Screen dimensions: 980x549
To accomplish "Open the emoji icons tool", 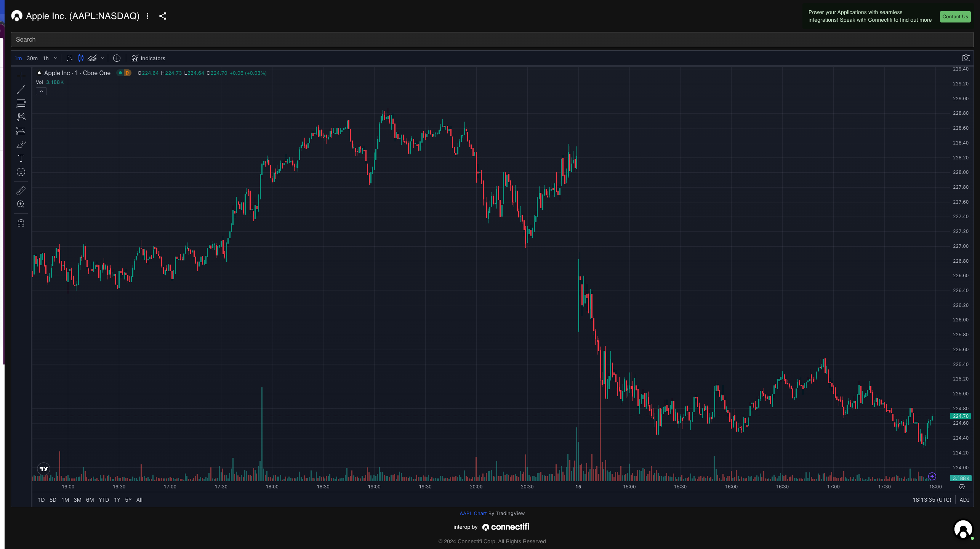I will 21,172.
